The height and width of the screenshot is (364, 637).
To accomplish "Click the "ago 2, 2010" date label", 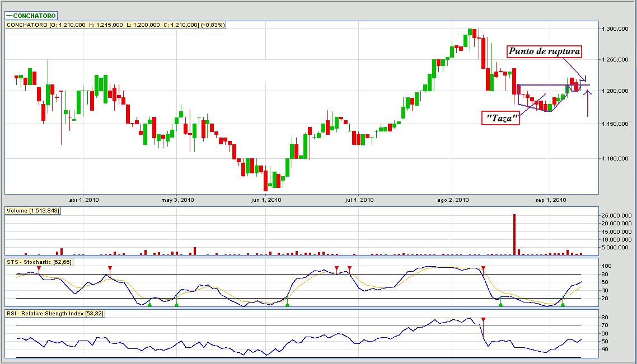I will (x=453, y=200).
